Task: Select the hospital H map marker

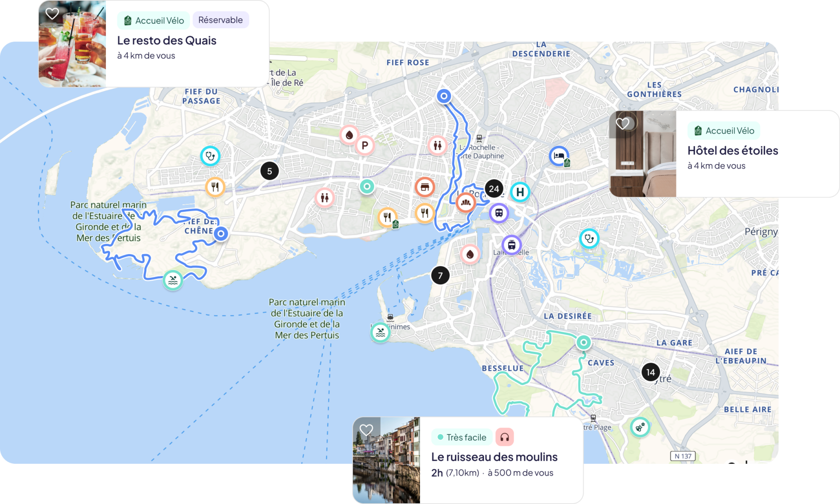Action: tap(520, 192)
